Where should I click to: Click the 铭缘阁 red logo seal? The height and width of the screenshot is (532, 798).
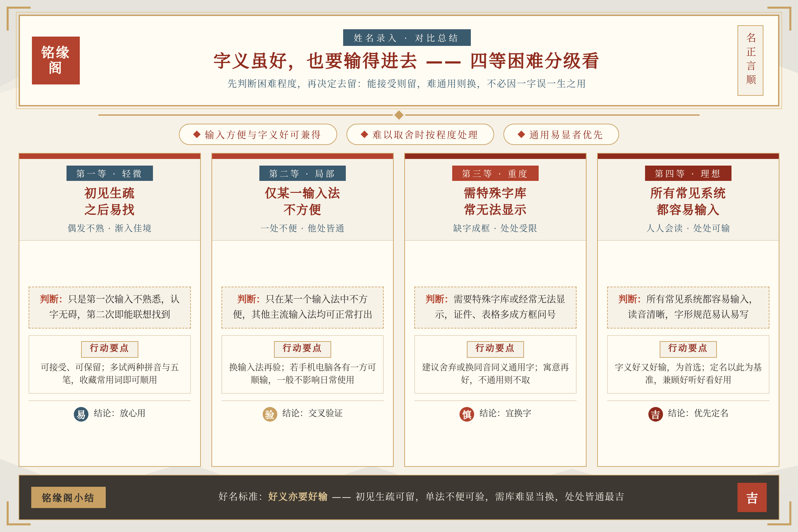(x=56, y=61)
